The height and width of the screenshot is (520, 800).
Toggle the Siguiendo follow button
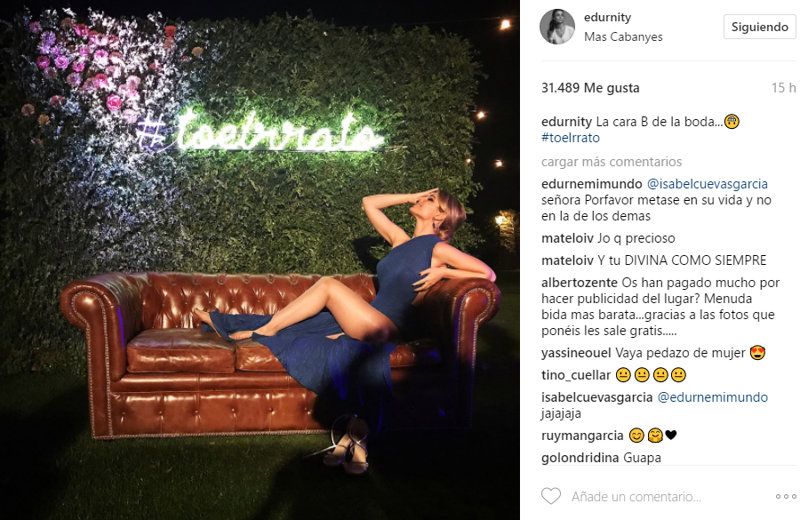tap(759, 27)
